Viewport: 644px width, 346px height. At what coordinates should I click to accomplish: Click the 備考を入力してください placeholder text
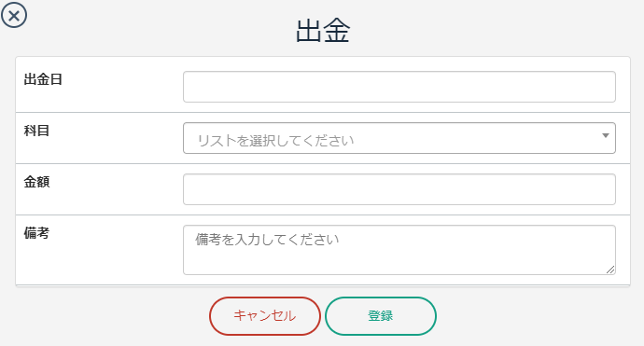pos(267,240)
